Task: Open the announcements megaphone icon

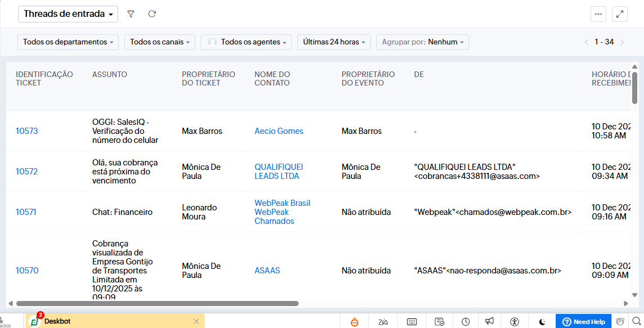Action: point(490,321)
